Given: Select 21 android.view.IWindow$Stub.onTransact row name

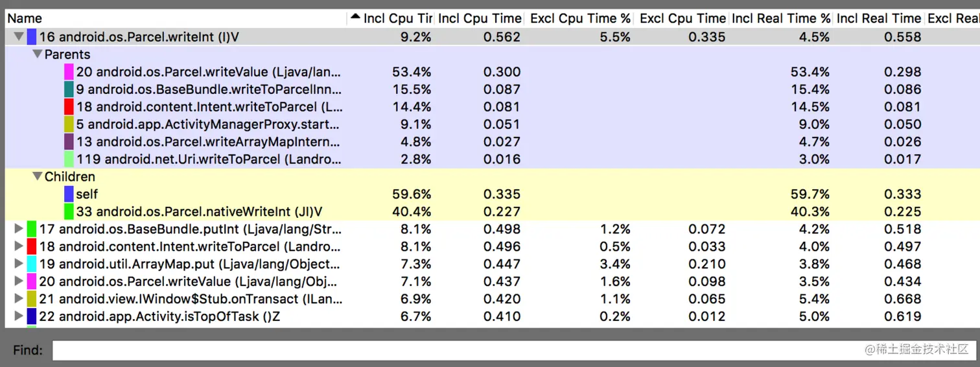Looking at the screenshot, I should (191, 299).
